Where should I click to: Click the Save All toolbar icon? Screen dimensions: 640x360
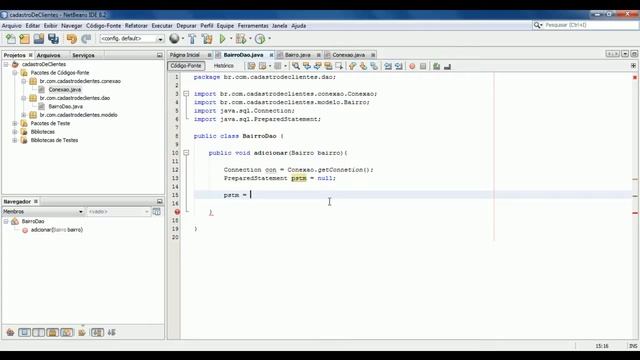coord(53,39)
